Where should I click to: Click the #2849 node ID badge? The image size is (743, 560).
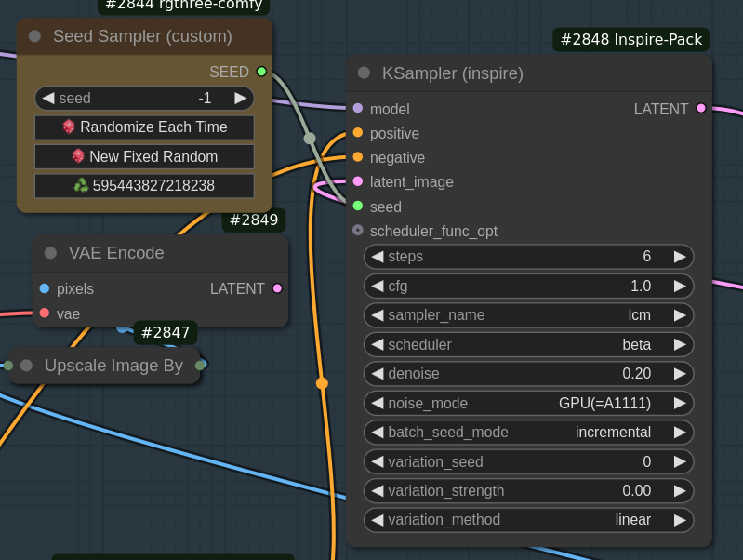point(254,220)
